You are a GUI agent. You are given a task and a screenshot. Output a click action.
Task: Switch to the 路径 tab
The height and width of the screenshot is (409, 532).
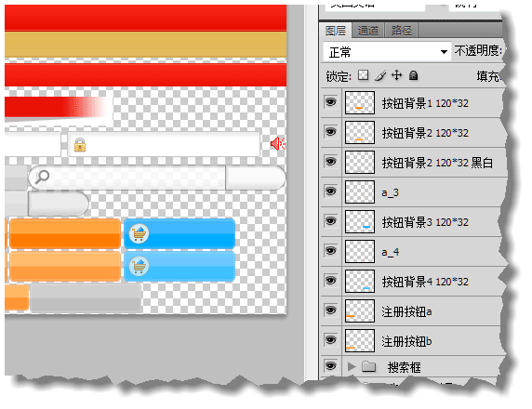click(402, 31)
